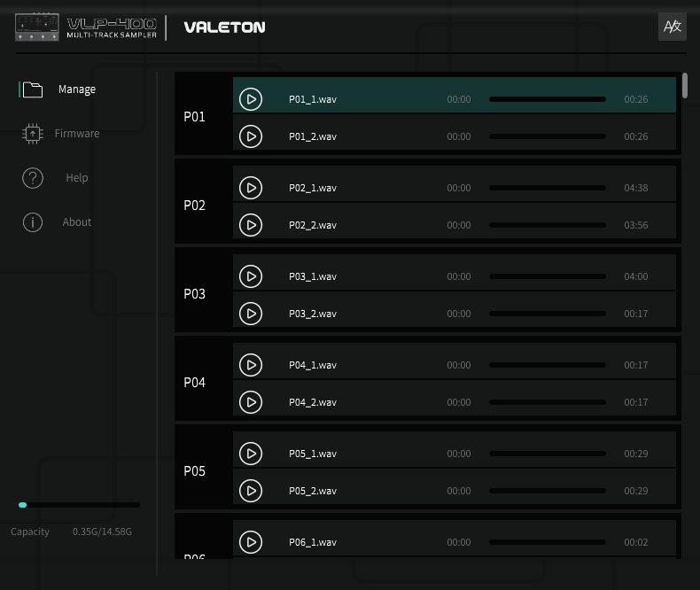Click the VLP-400 device logo
700x590 pixels.
86,27
